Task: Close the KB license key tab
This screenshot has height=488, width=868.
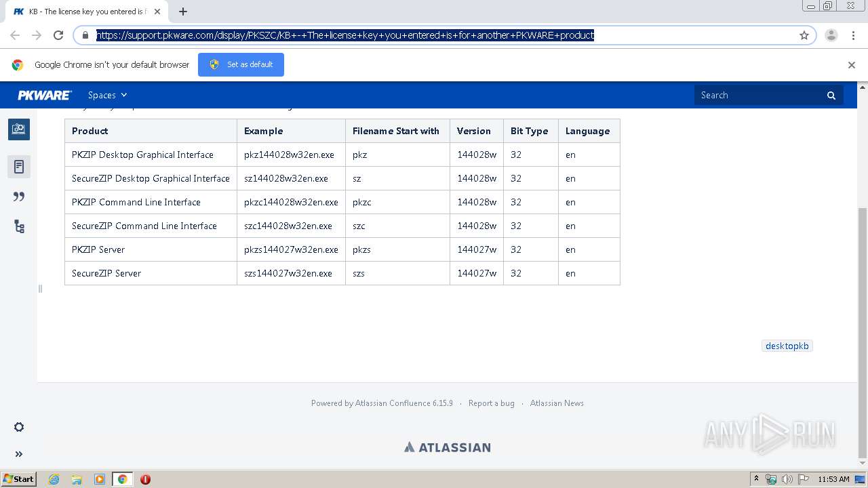Action: click(157, 12)
